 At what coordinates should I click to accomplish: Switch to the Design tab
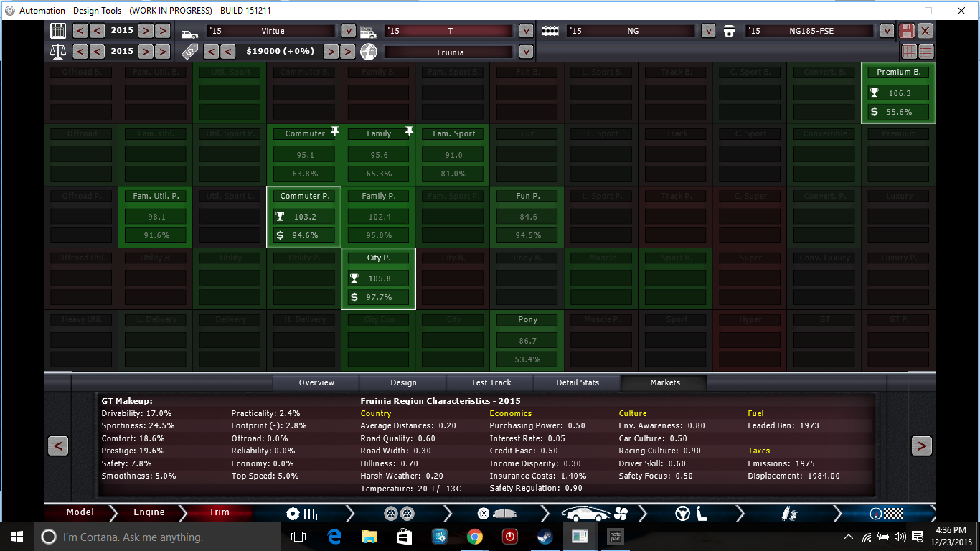[403, 382]
